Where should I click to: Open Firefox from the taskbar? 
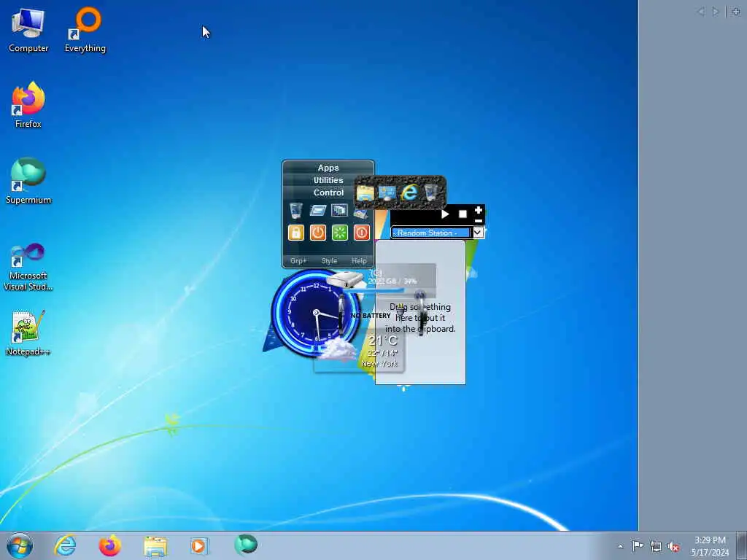[110, 545]
